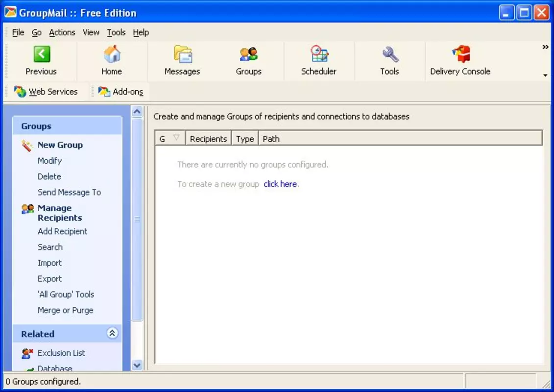Close the GroupMail window

(542, 13)
